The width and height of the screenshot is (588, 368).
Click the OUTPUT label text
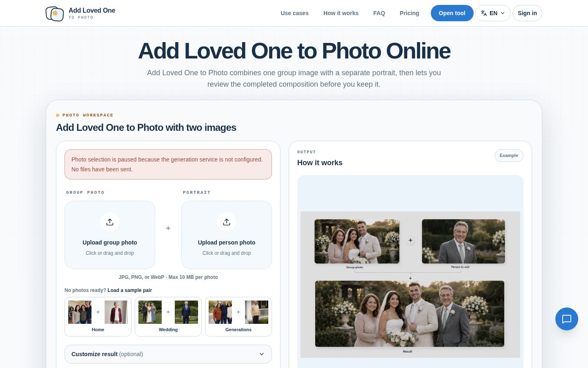(307, 152)
